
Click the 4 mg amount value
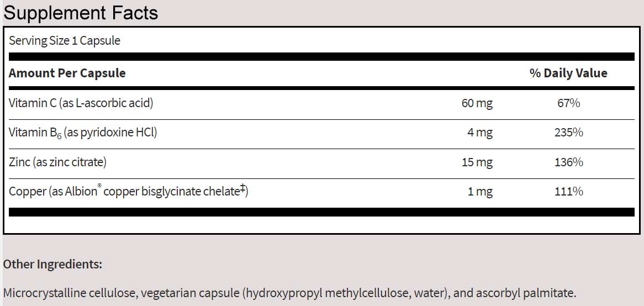click(479, 133)
